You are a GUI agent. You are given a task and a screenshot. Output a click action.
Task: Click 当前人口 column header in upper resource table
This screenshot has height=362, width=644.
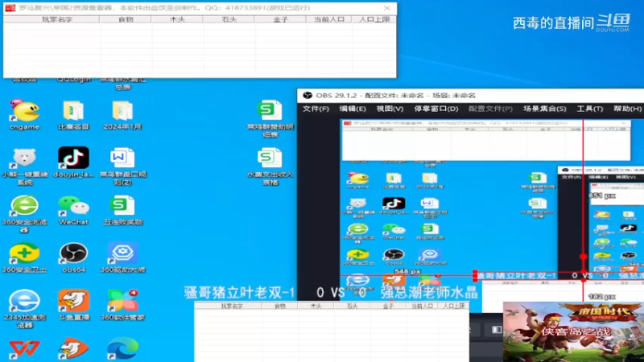[329, 19]
